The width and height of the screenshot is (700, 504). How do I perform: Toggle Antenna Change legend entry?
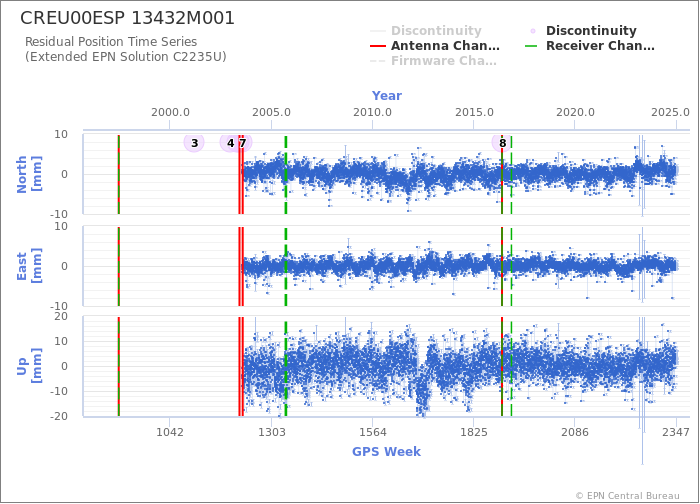point(435,46)
